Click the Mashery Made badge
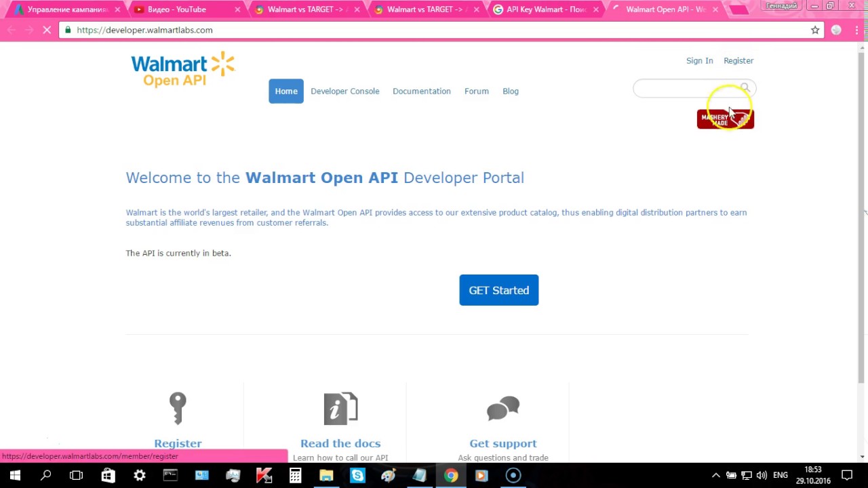Image resolution: width=868 pixels, height=488 pixels. point(725,119)
